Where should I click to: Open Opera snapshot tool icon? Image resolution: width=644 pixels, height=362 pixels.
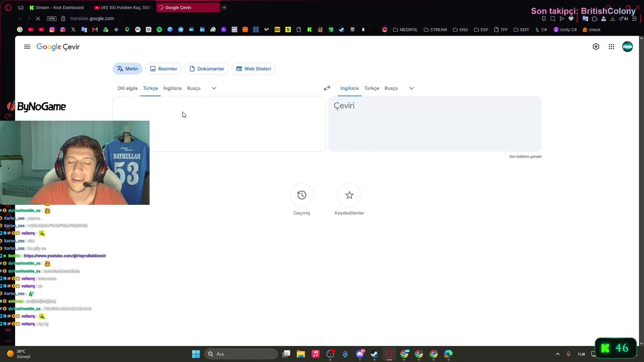[552, 19]
